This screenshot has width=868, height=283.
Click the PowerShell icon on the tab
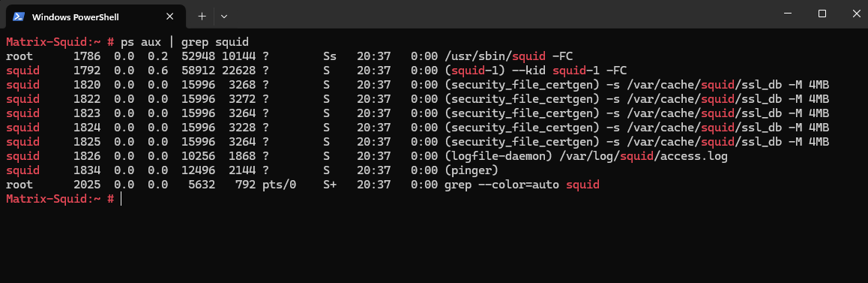18,16
